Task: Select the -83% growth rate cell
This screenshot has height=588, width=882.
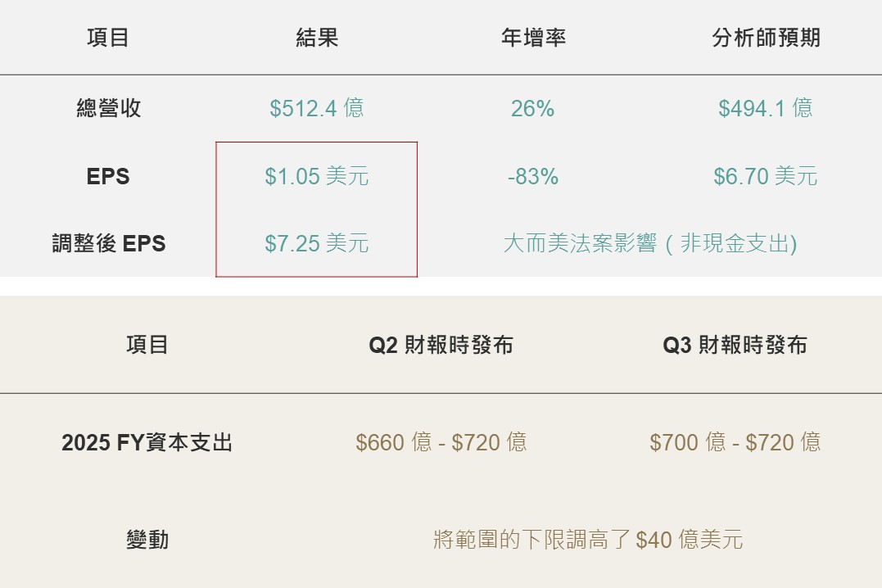Action: point(533,176)
